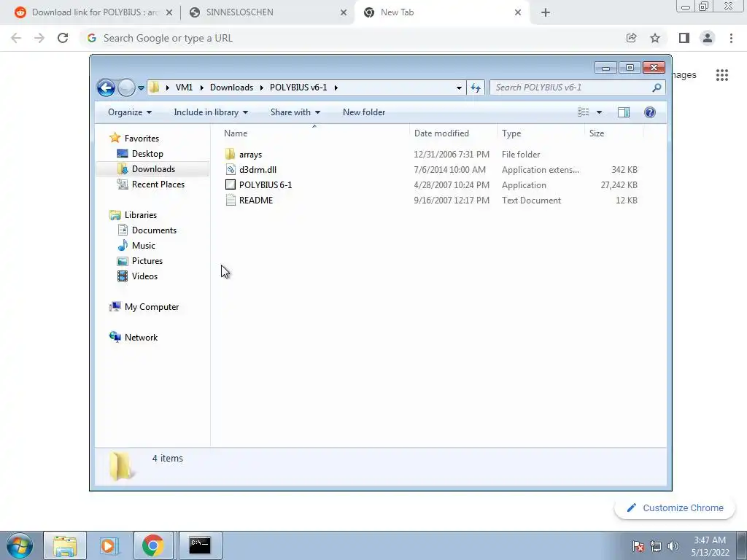The image size is (747, 560).
Task: Go back with the Explorer back arrow
Action: (x=106, y=87)
